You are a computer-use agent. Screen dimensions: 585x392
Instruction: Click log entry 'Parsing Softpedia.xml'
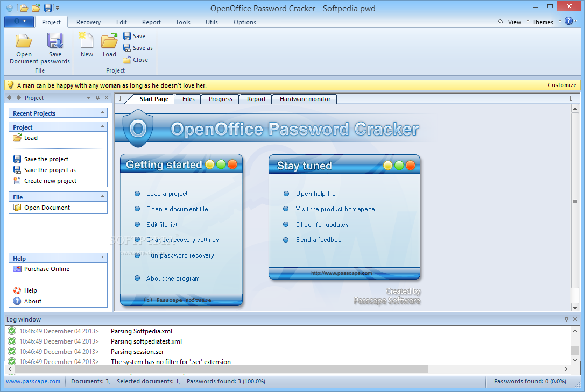tap(142, 331)
